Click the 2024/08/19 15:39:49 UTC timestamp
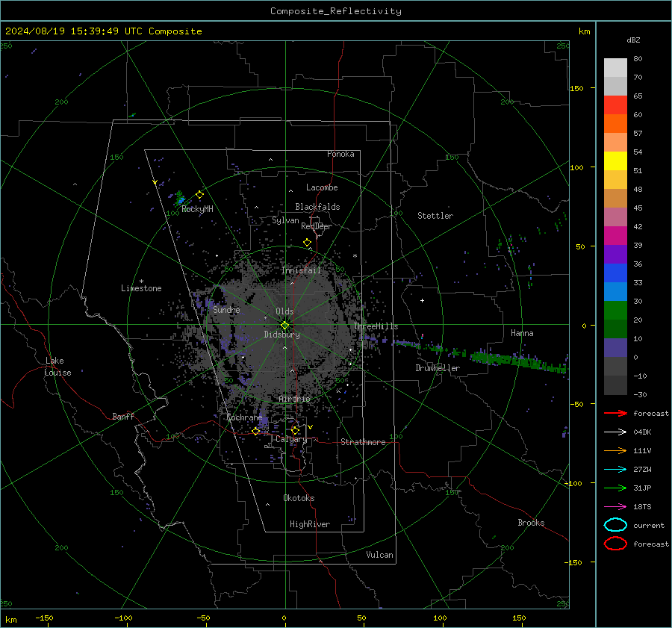This screenshot has height=628, width=672. (x=75, y=31)
